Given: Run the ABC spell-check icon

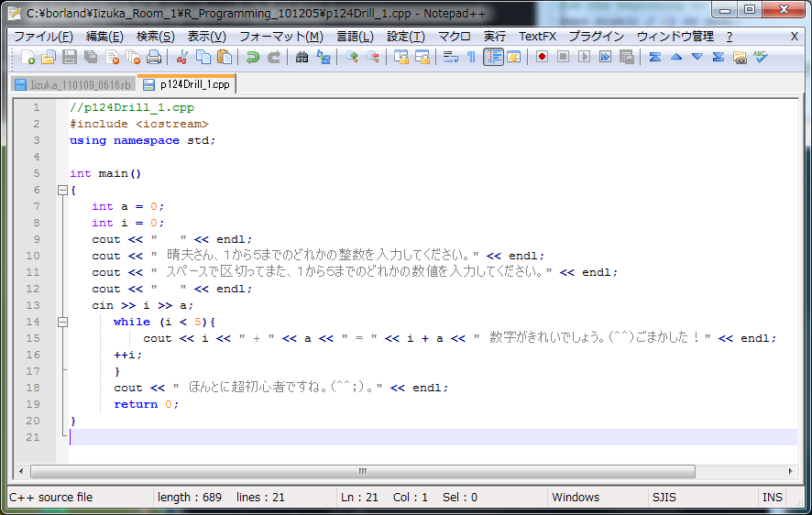Looking at the screenshot, I should (760, 57).
